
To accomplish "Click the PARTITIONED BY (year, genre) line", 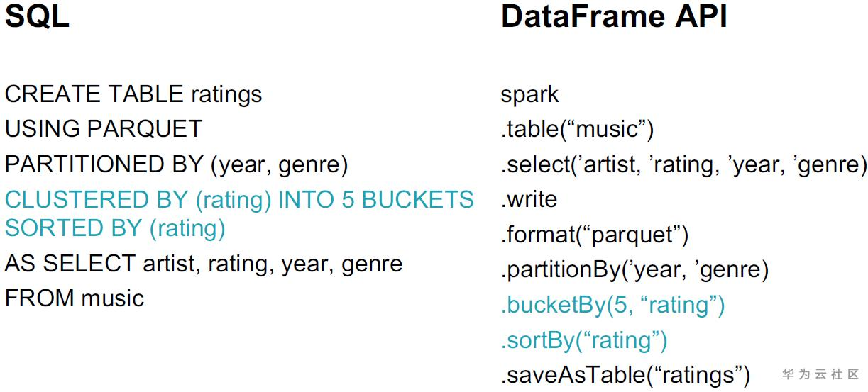I will (x=176, y=164).
